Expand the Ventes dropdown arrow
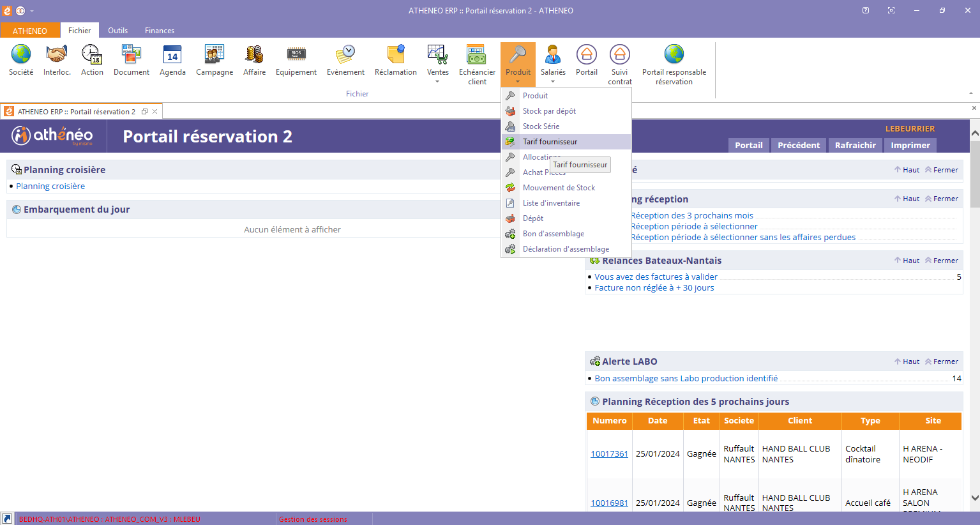This screenshot has width=980, height=525. (438, 82)
